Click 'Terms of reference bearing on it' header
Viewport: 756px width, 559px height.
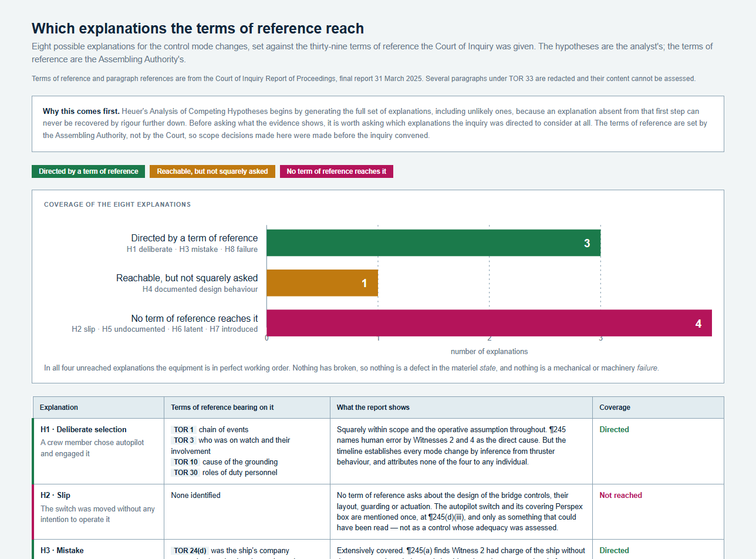222,408
